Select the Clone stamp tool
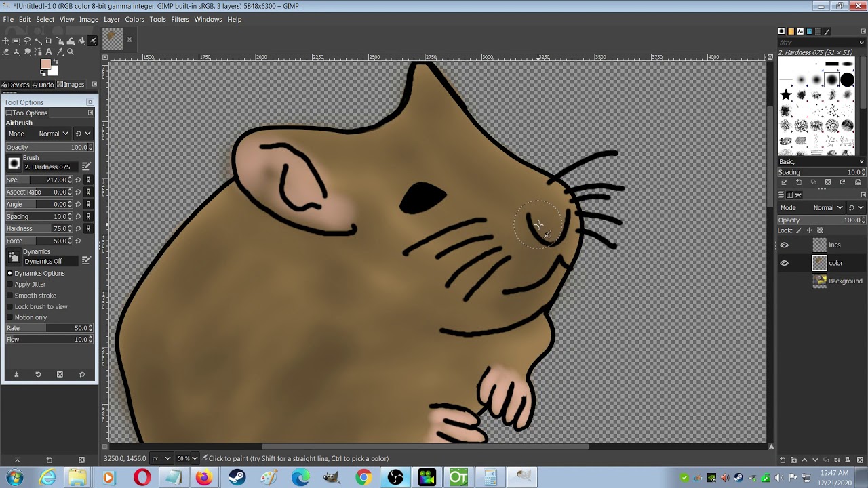This screenshot has height=488, width=868. [x=16, y=52]
